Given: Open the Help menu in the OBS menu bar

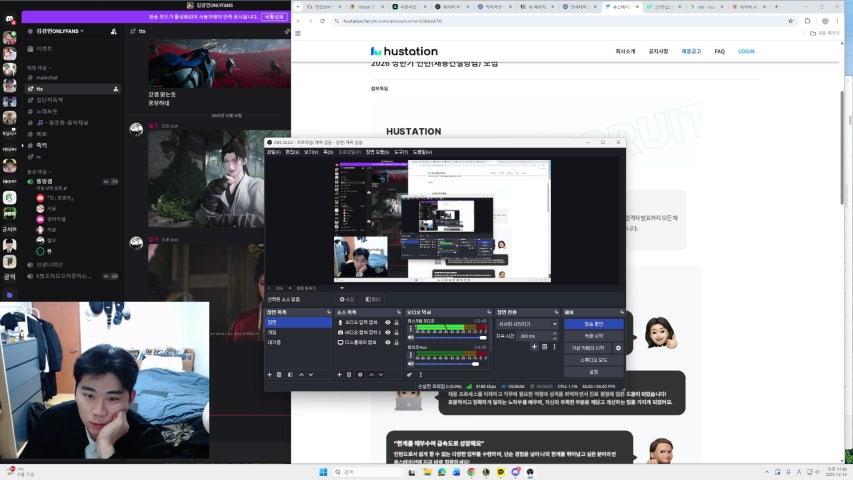Looking at the screenshot, I should pos(422,152).
